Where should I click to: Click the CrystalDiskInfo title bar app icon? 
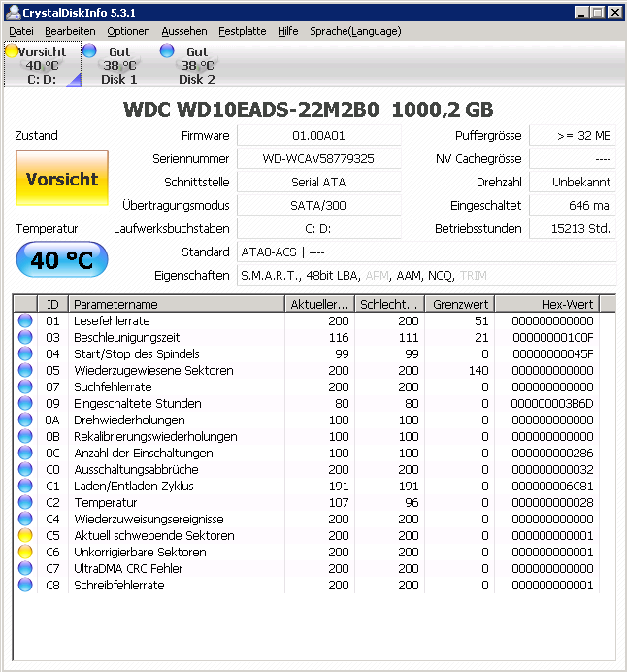click(13, 13)
